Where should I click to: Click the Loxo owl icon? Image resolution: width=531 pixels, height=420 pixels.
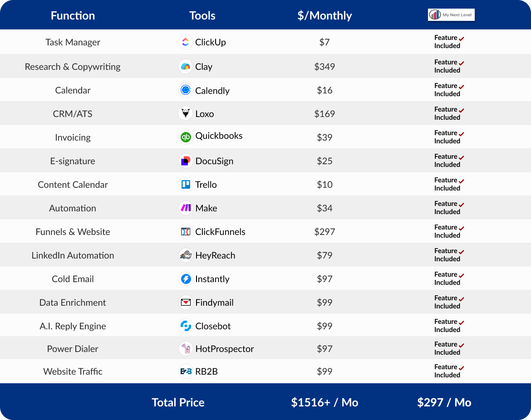185,113
